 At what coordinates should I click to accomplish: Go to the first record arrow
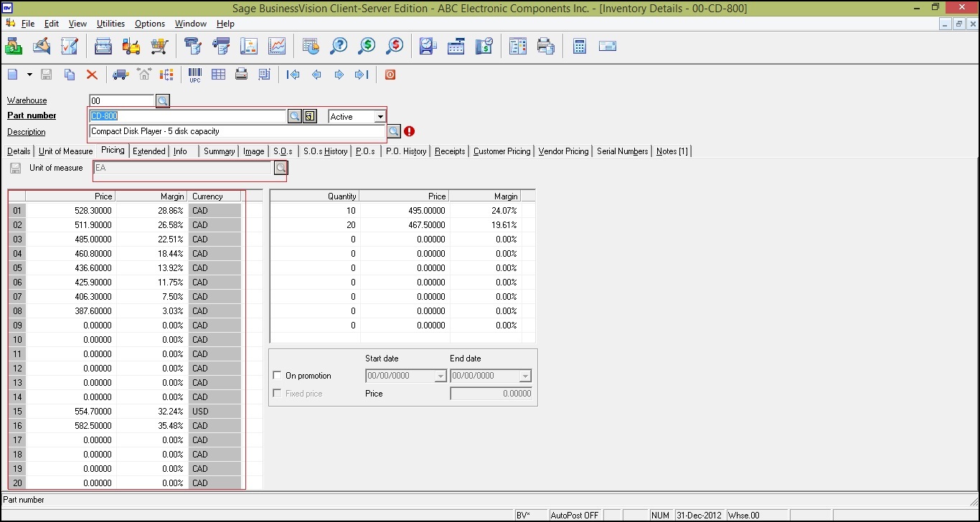click(293, 75)
